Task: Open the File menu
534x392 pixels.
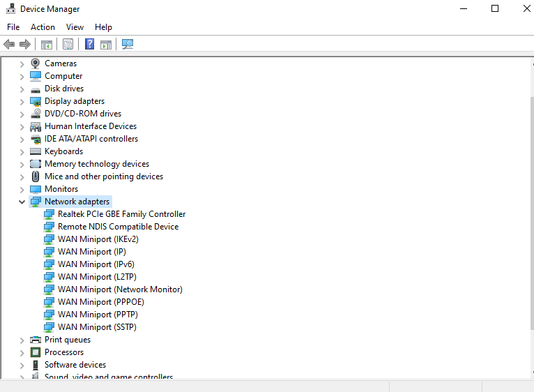Action: (13, 27)
